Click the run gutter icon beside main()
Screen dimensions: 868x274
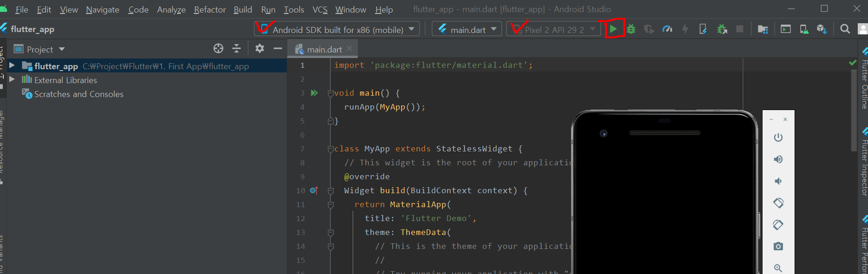[315, 93]
